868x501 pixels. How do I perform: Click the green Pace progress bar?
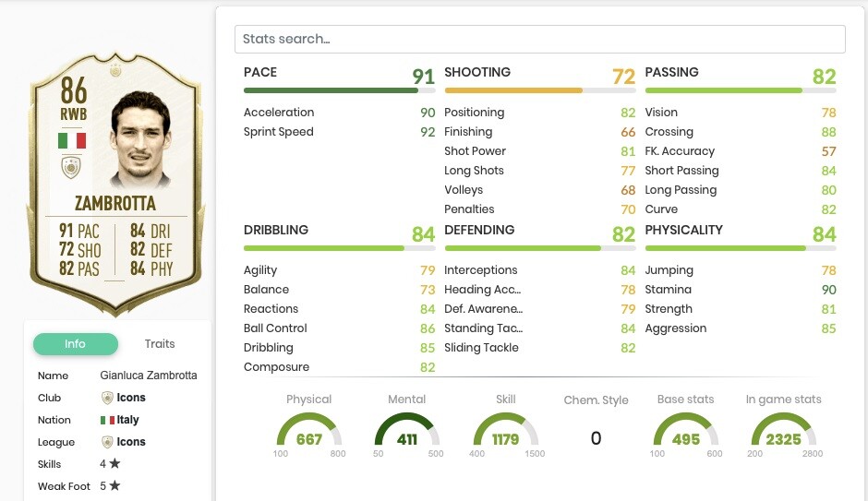(331, 90)
